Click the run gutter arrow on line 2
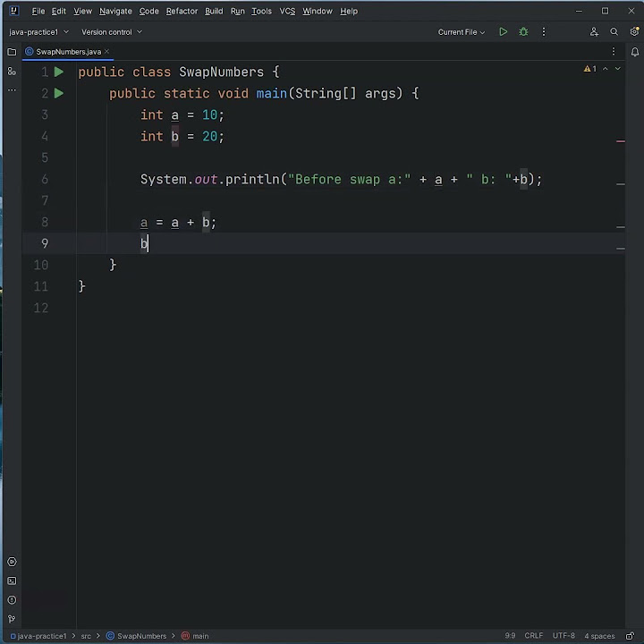Screen dimensions: 644x644 click(x=59, y=93)
